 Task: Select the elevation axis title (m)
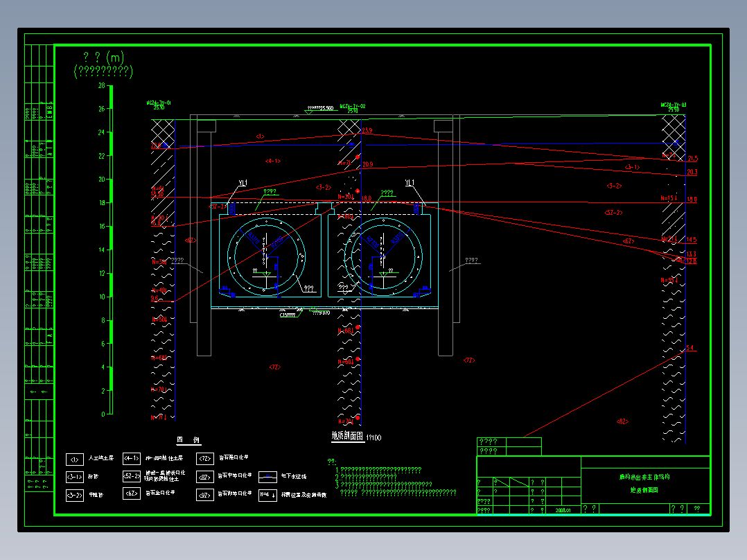click(x=103, y=58)
